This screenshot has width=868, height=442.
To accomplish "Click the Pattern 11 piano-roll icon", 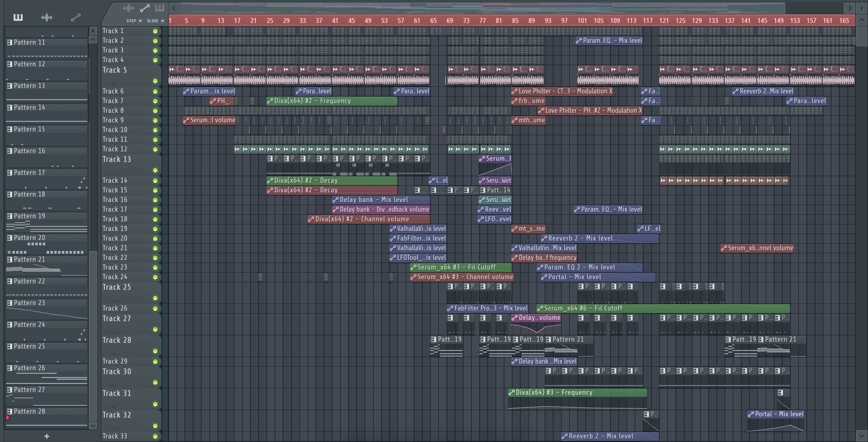I will point(10,43).
